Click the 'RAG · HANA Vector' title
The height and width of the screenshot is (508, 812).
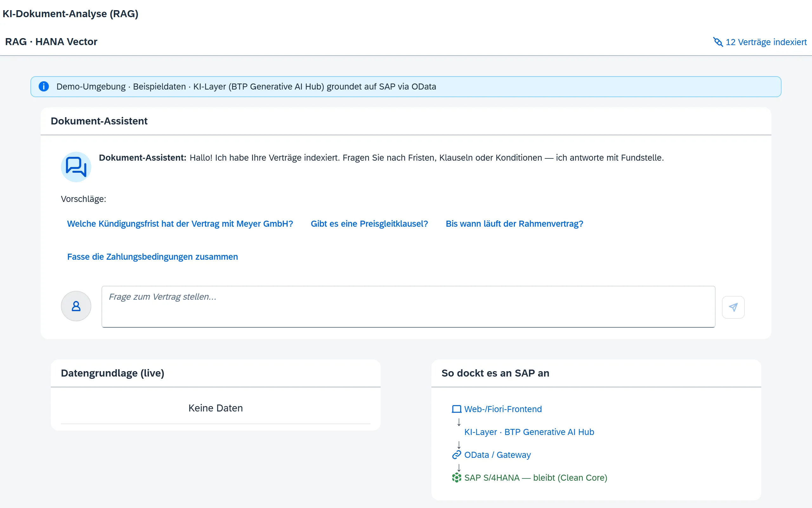point(51,42)
